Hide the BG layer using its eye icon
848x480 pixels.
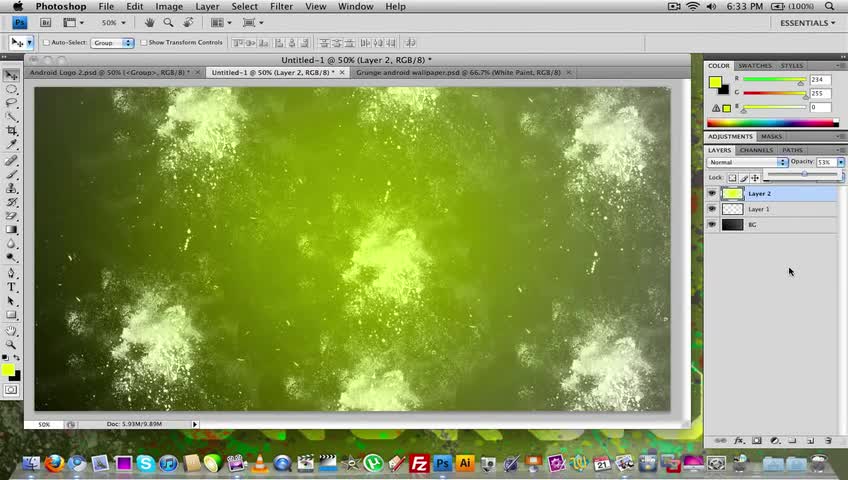[712, 224]
